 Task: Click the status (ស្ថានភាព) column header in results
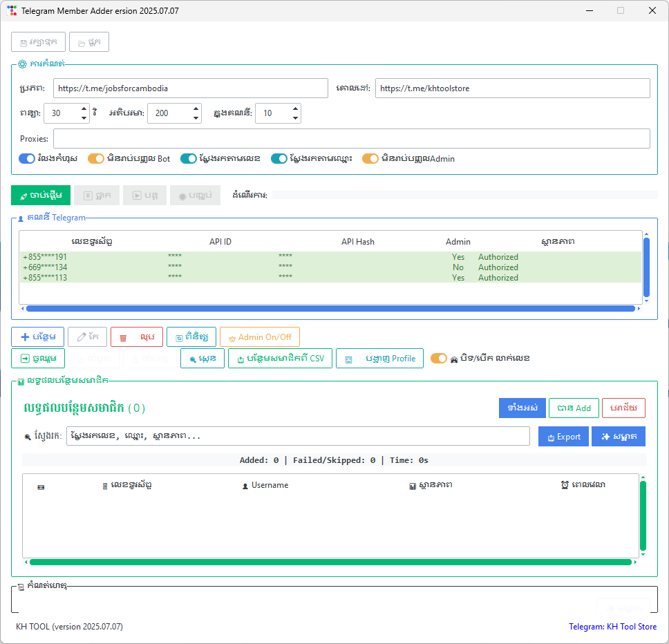click(431, 485)
